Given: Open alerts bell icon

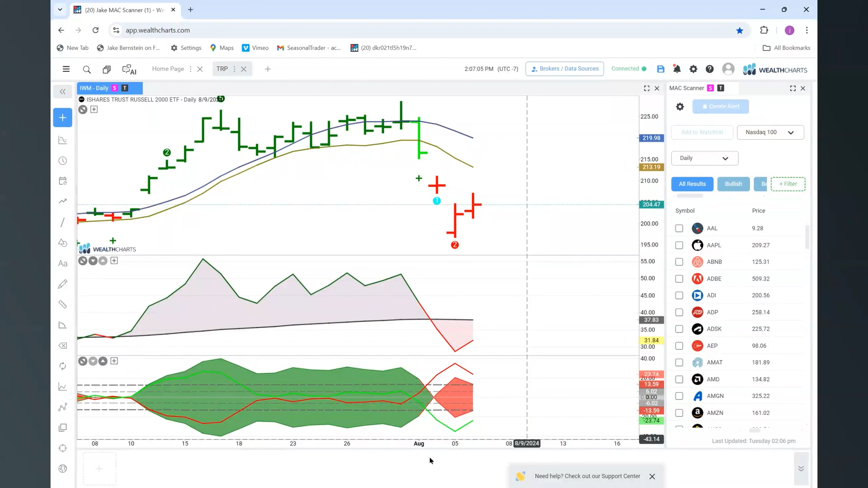Looking at the screenshot, I should coord(677,69).
